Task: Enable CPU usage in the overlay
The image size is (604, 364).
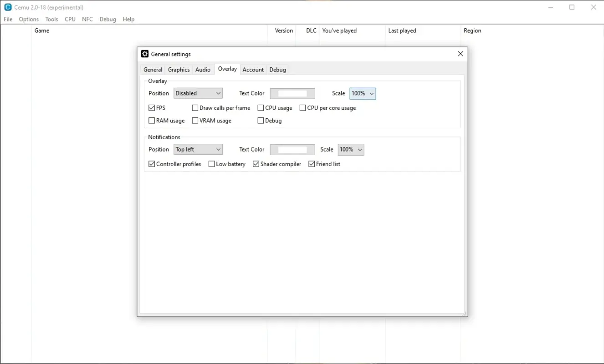Action: click(x=260, y=108)
